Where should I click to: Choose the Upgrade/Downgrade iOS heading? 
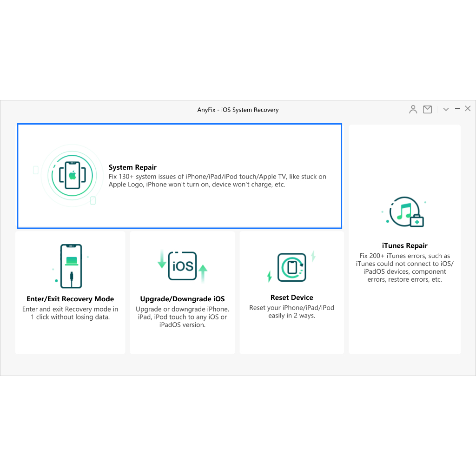click(x=182, y=299)
